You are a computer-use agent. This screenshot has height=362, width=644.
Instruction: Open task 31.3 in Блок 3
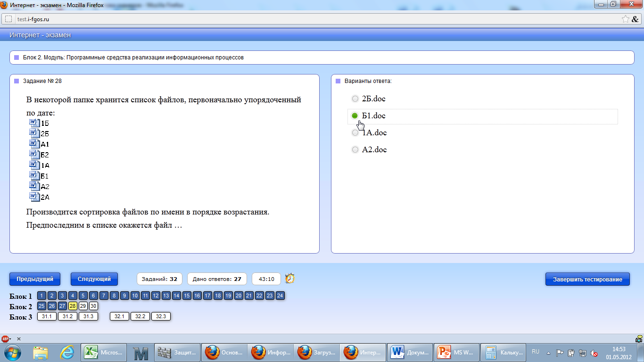88,317
